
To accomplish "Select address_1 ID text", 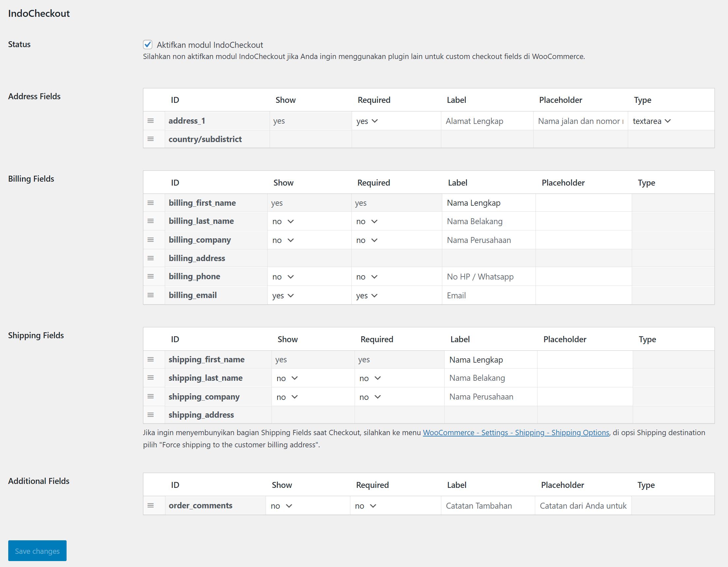I will tap(187, 121).
